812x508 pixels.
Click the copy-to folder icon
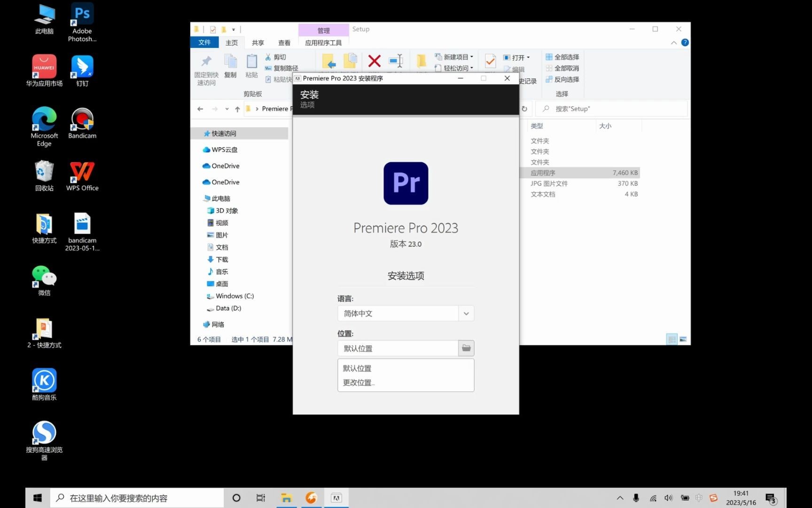(350, 61)
